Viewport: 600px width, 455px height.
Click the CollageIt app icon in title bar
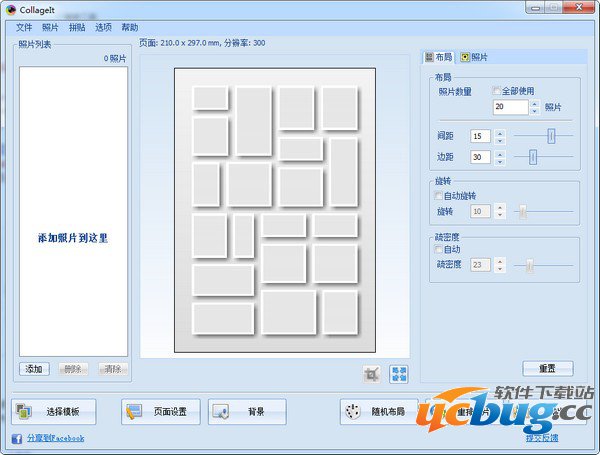pos(10,8)
